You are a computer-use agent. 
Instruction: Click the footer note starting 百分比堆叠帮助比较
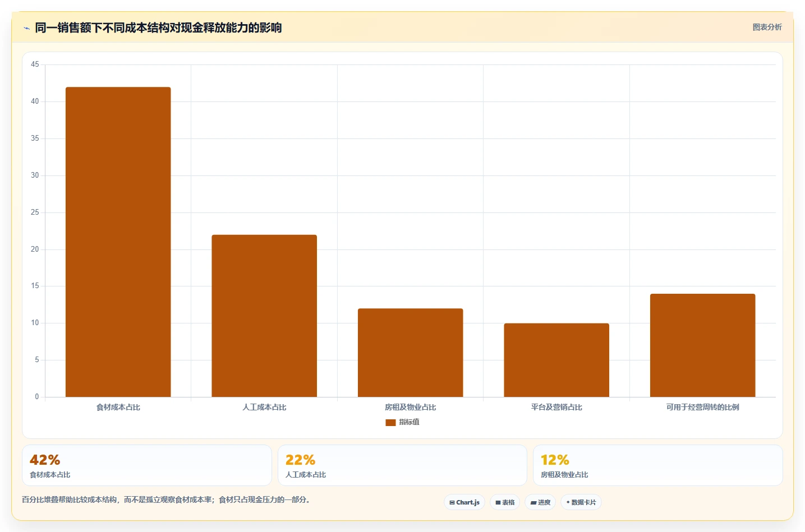click(x=167, y=499)
